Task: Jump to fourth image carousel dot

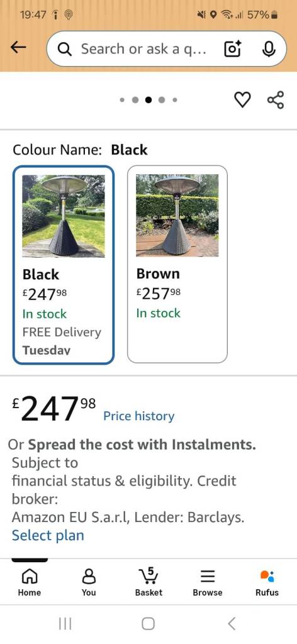Action: 162,100
